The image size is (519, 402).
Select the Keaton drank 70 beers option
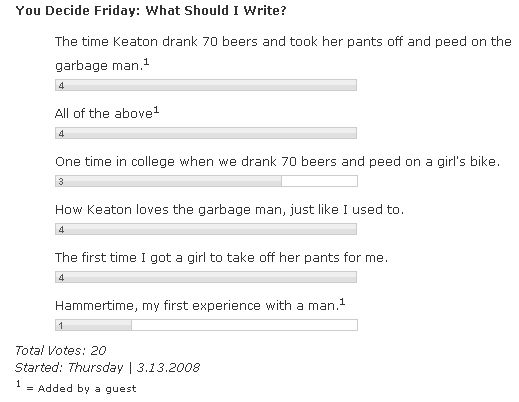[x=283, y=53]
